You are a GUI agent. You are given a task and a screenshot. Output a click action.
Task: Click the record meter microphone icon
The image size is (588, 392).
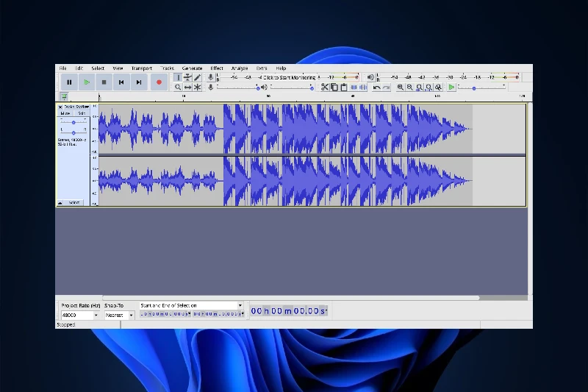211,77
